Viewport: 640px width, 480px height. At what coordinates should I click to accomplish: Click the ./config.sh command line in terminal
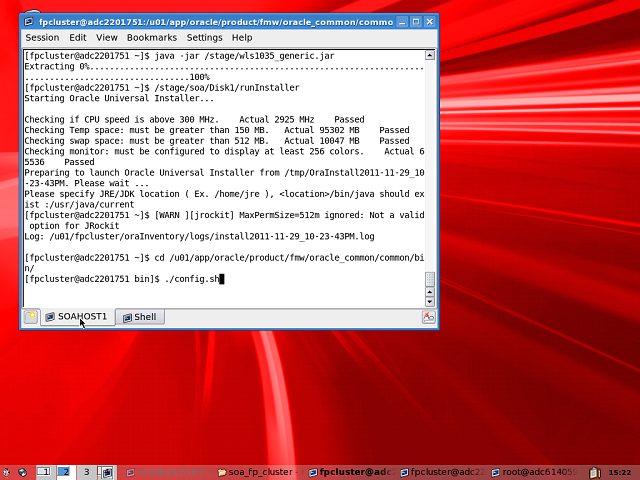pyautogui.click(x=124, y=279)
